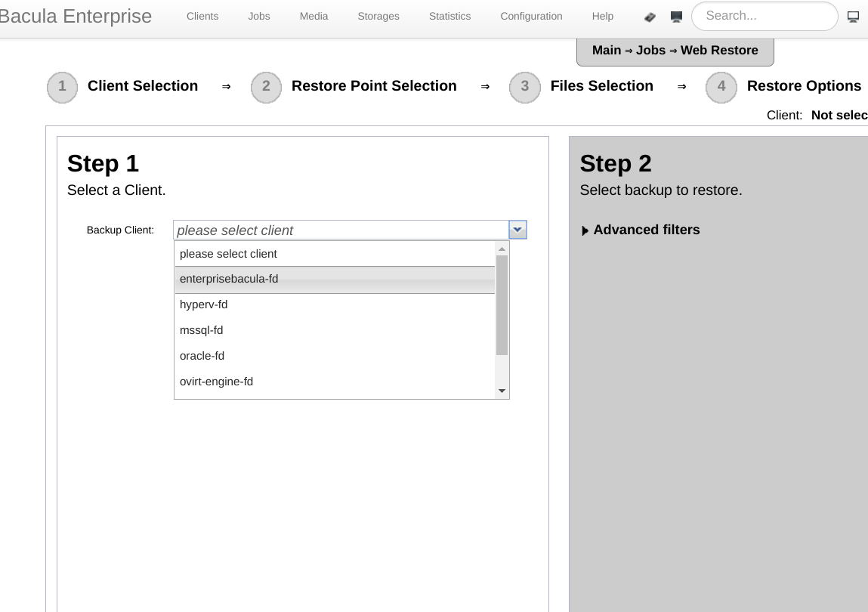Click the storage drive icon in the navbar

[x=650, y=17]
